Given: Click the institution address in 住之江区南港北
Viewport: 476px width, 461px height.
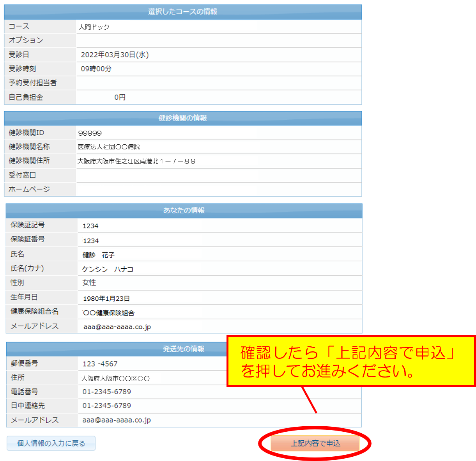Looking at the screenshot, I should [136, 161].
